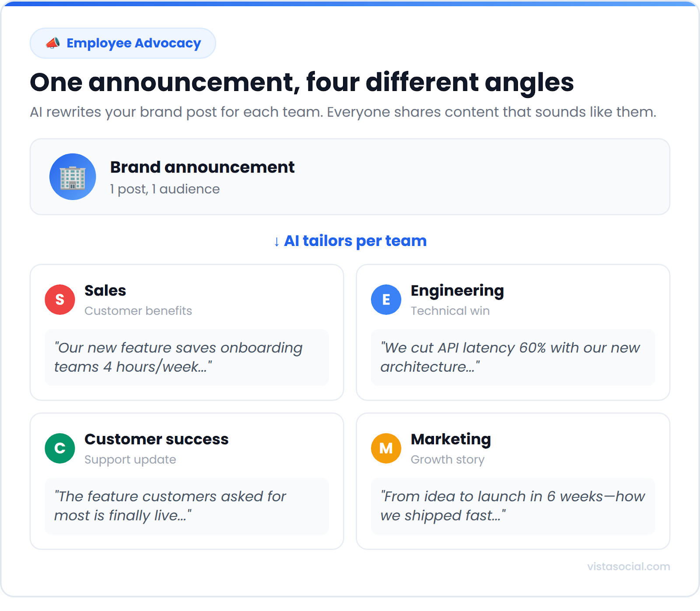Click the Marketing team heading
This screenshot has height=611, width=700.
(x=451, y=439)
